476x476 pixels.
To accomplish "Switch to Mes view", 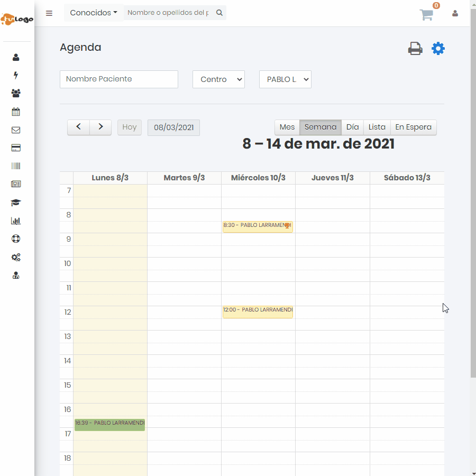I will click(287, 127).
